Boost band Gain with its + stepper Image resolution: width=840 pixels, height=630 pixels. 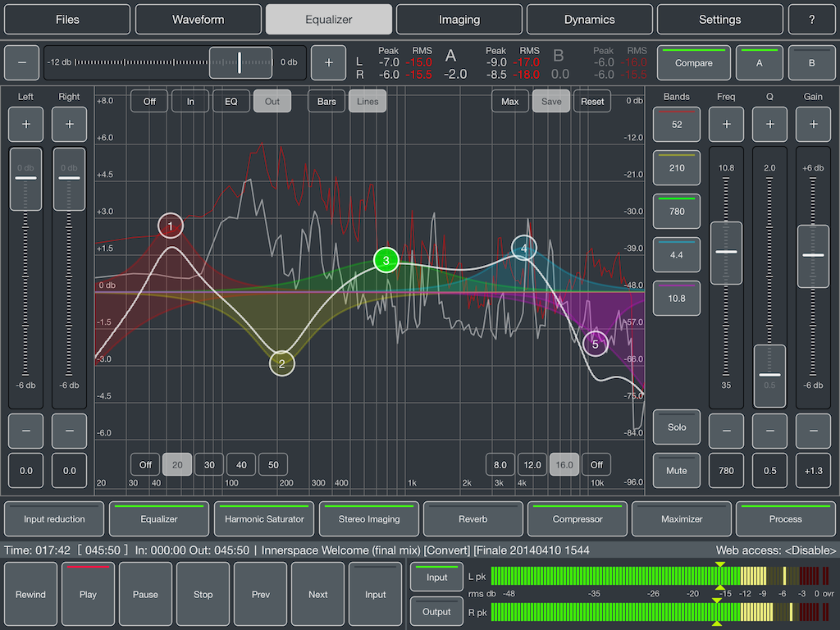click(813, 124)
